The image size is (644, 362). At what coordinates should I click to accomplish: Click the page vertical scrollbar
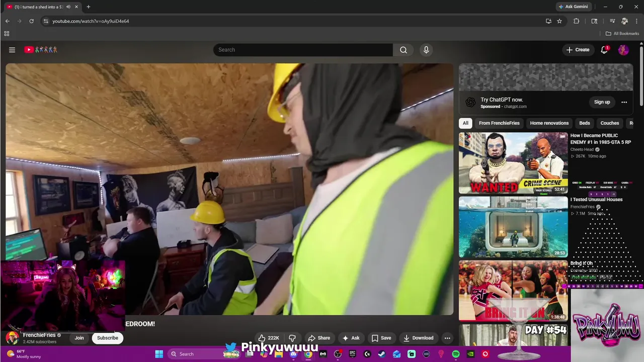[641, 75]
